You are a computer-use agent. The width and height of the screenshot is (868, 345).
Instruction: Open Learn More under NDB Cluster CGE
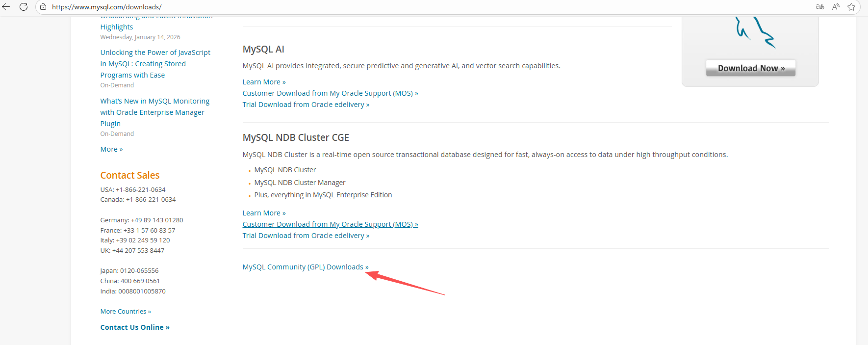point(264,213)
